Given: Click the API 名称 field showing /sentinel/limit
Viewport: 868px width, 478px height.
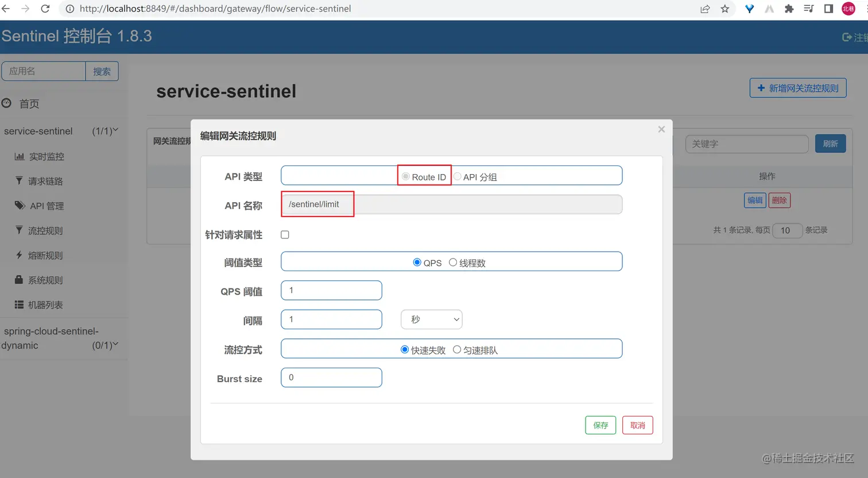Looking at the screenshot, I should pyautogui.click(x=451, y=204).
